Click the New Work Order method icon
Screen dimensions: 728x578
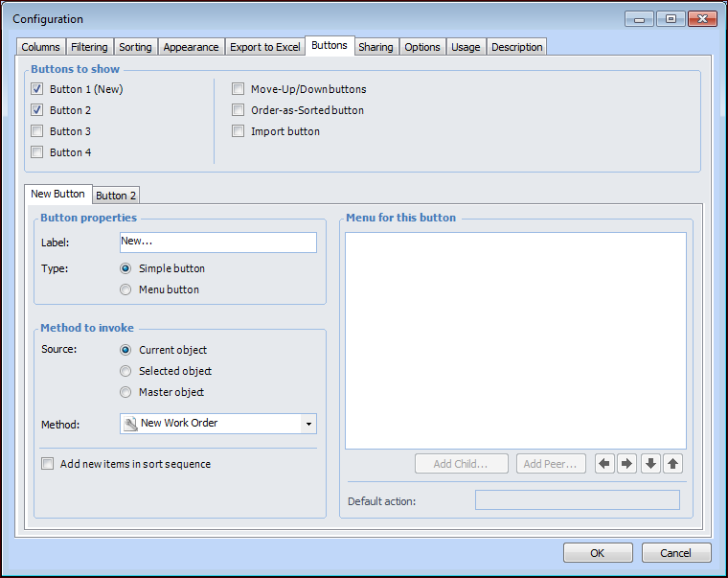click(x=131, y=424)
